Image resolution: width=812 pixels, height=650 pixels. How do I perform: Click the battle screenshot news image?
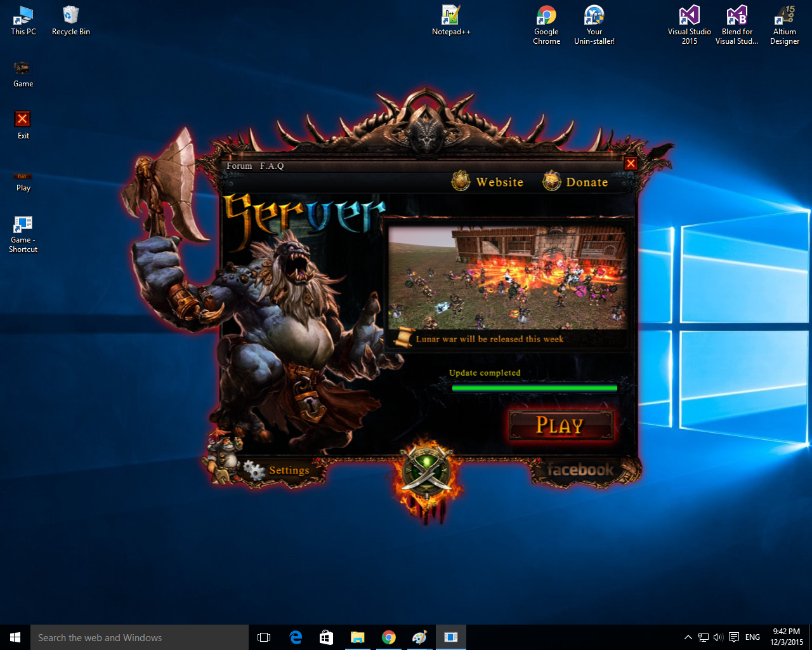(x=507, y=278)
